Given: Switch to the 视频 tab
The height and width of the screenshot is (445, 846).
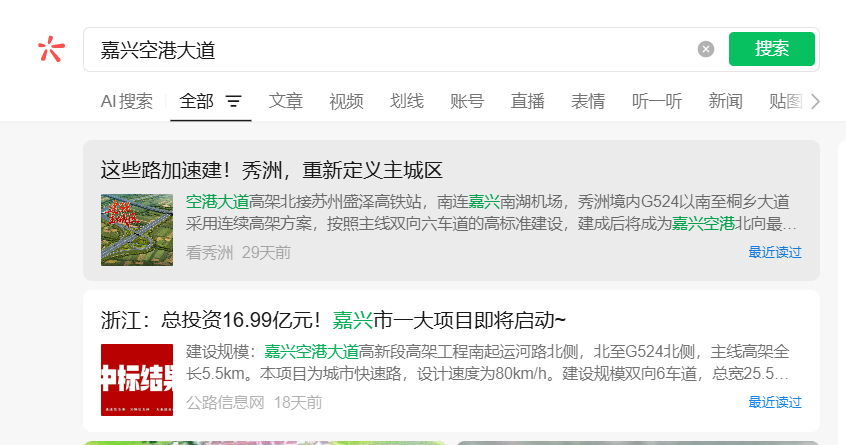Looking at the screenshot, I should 346,101.
